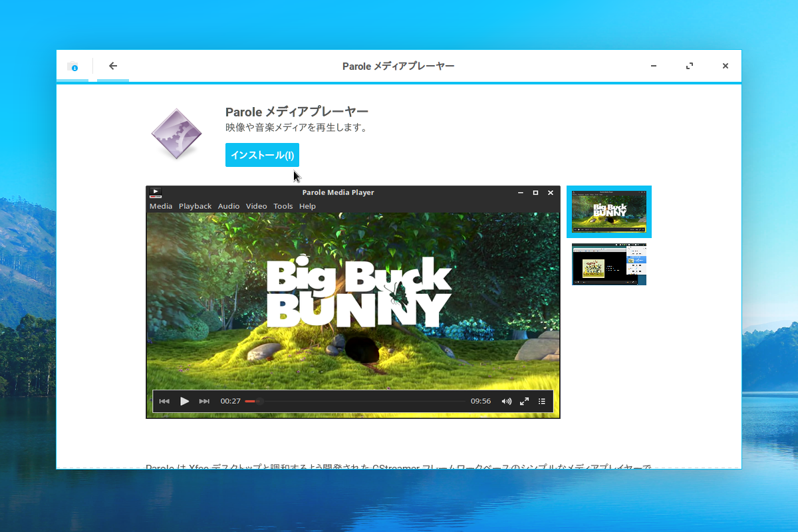The height and width of the screenshot is (532, 798).
Task: Click the 00:27 elapsed time label
Action: coord(231,401)
